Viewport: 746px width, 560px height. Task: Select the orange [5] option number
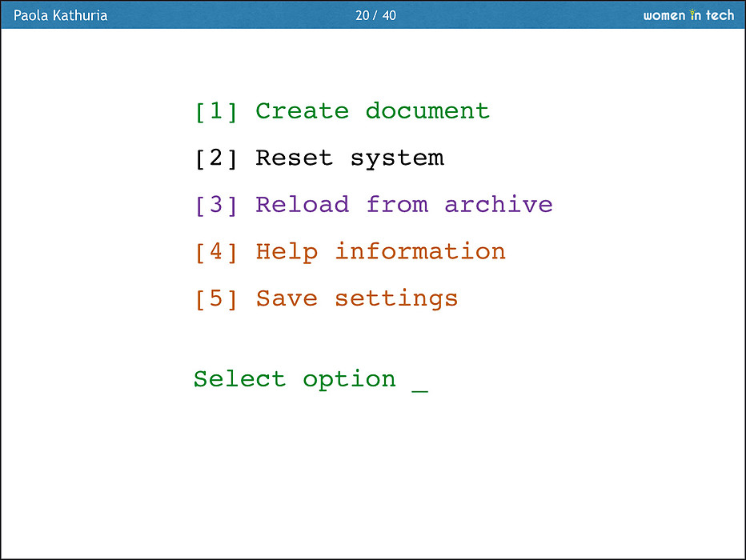[216, 299]
